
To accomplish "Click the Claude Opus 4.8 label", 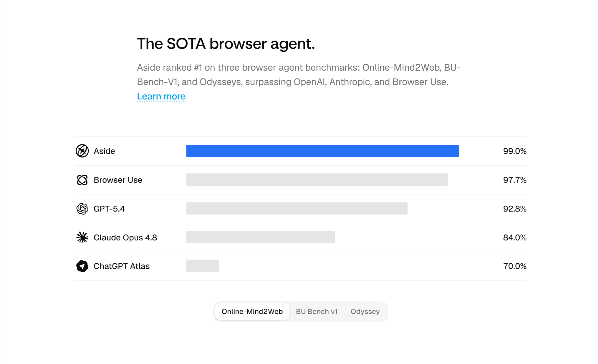I will click(125, 237).
